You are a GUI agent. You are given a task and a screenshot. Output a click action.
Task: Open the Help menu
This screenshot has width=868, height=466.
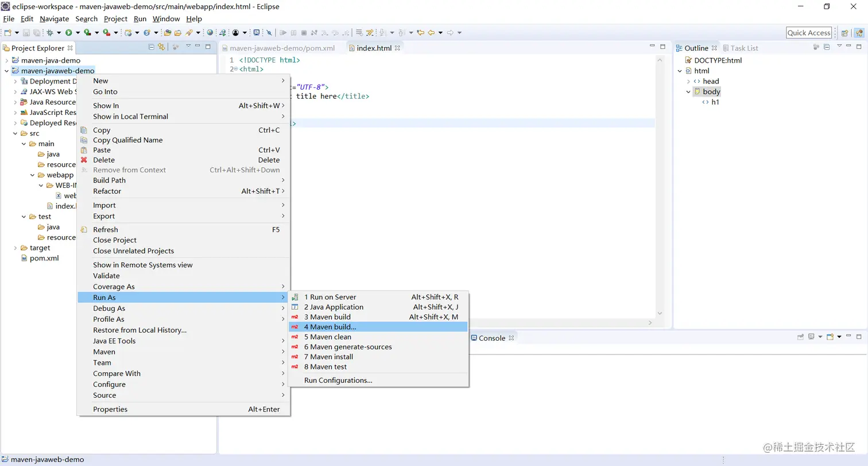point(194,18)
